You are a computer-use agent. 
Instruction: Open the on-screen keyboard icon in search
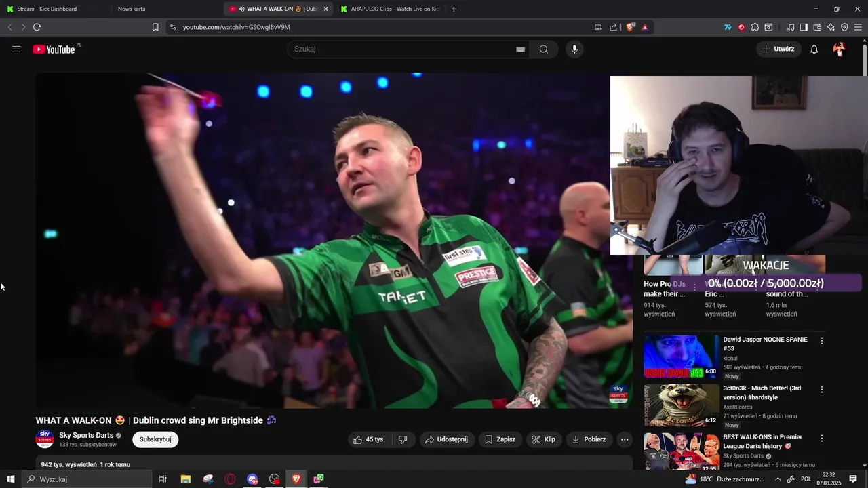point(521,49)
